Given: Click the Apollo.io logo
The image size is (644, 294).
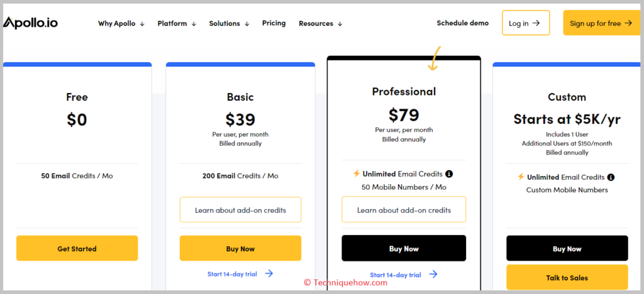Looking at the screenshot, I should click(x=30, y=23).
